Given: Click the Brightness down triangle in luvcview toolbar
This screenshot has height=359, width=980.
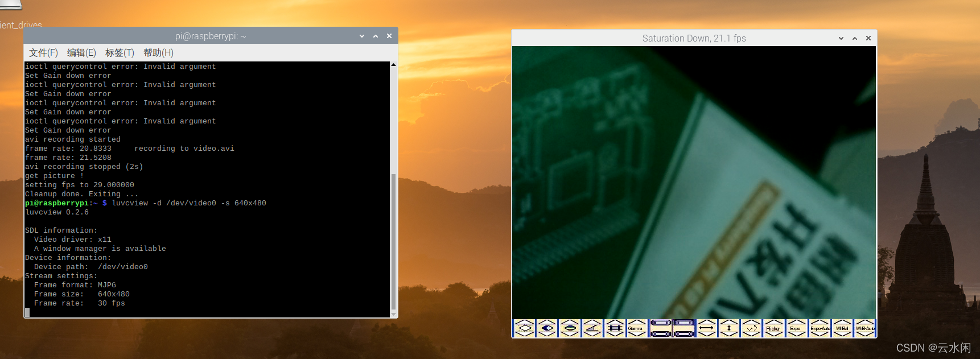Looking at the screenshot, I should pyautogui.click(x=524, y=334).
